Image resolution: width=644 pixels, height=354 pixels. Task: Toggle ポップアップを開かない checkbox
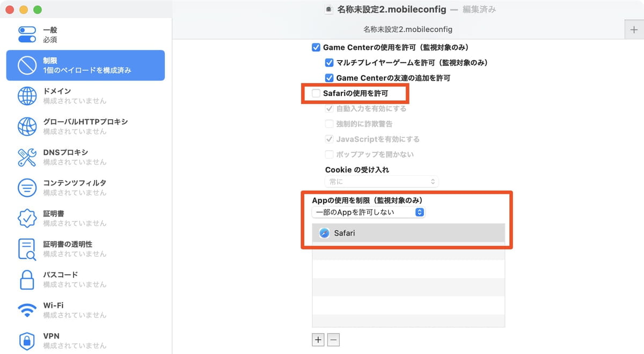point(329,154)
